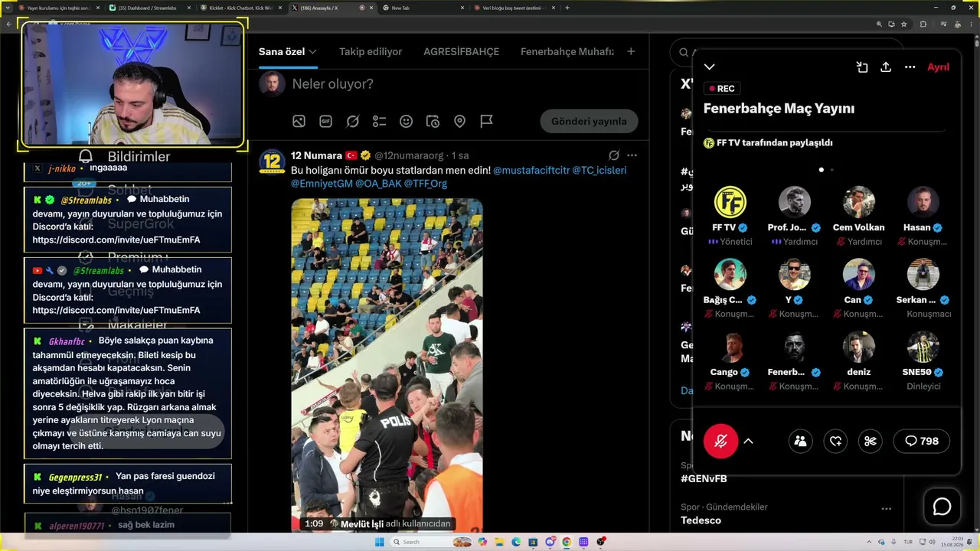Screen dimensions: 980x551
Task: Unmute your microphone in the Space
Action: click(x=720, y=441)
